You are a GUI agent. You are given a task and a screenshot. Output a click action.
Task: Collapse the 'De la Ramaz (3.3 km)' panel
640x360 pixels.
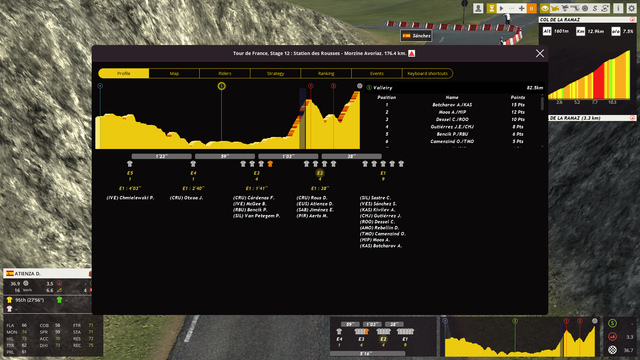[632, 118]
